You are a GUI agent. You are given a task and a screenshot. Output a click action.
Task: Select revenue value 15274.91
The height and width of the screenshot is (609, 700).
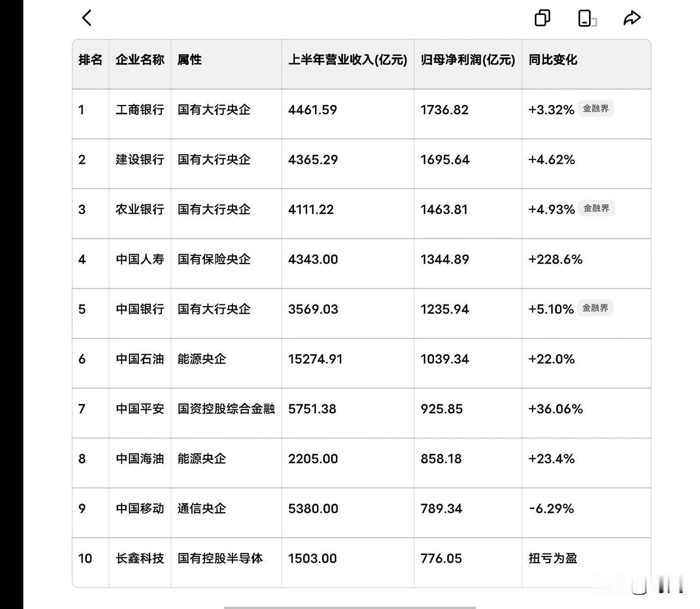[316, 359]
